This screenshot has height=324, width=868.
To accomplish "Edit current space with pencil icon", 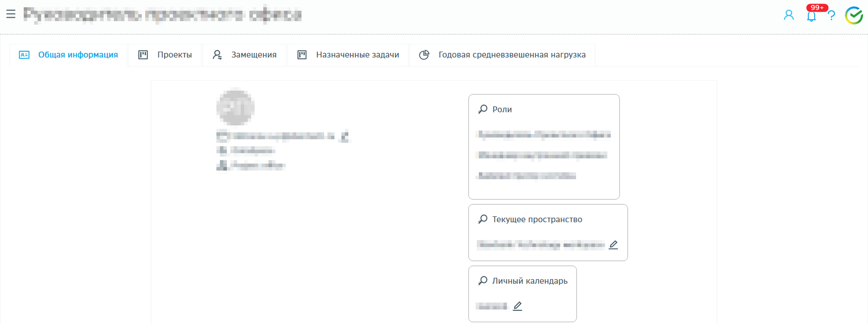I will click(x=613, y=245).
